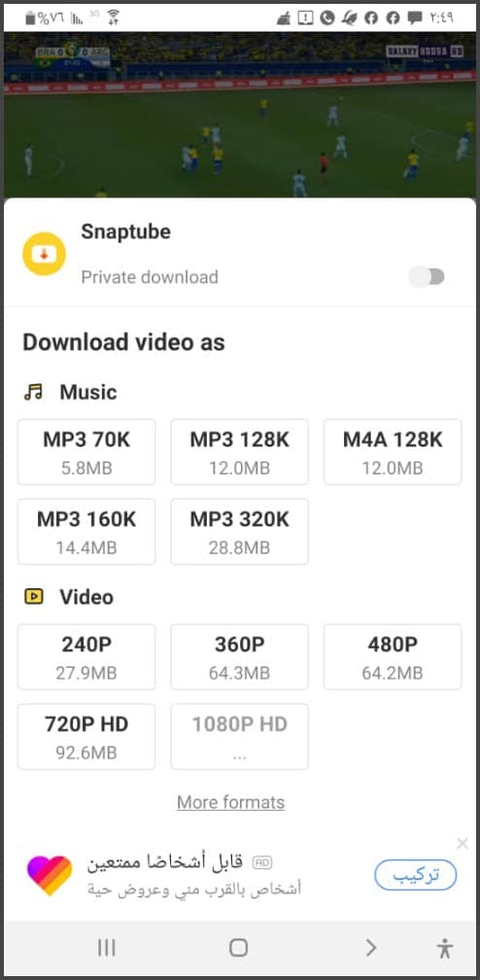This screenshot has height=980, width=480.
Task: Open More formats link
Action: (x=230, y=802)
